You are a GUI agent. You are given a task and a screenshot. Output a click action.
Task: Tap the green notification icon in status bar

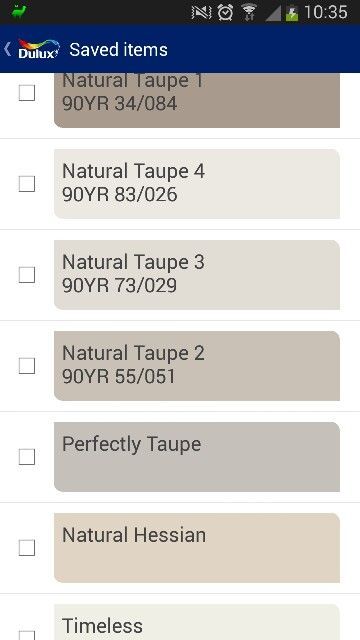(18, 12)
